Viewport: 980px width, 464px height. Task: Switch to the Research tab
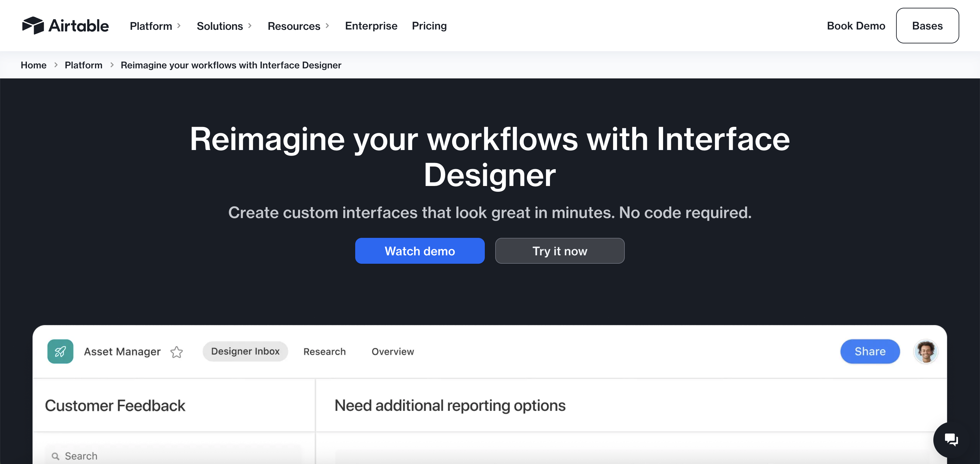(324, 352)
